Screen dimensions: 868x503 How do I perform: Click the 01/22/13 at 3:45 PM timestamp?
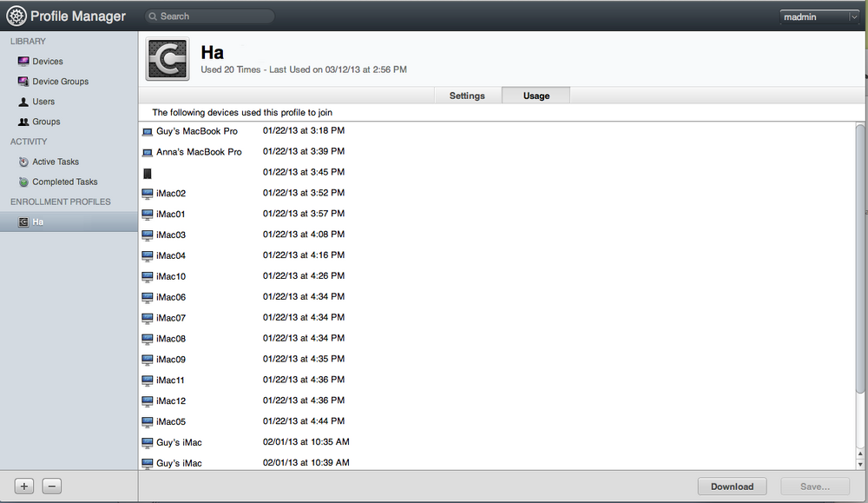point(303,172)
